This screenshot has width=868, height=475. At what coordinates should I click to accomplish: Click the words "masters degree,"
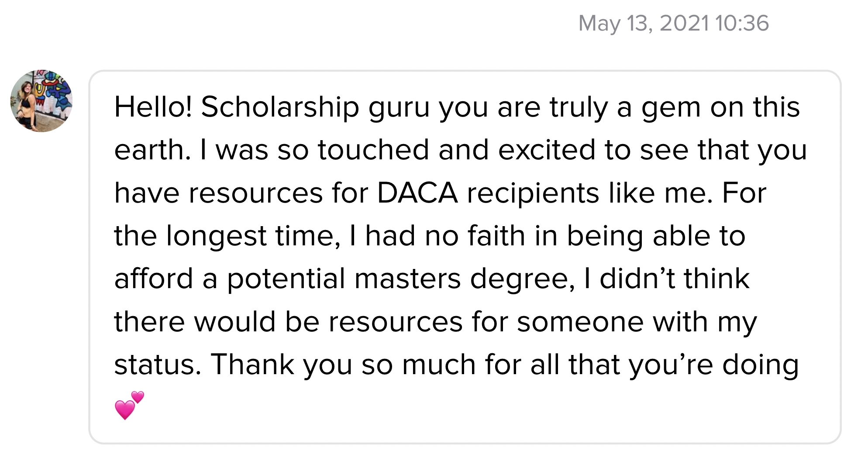(x=465, y=280)
